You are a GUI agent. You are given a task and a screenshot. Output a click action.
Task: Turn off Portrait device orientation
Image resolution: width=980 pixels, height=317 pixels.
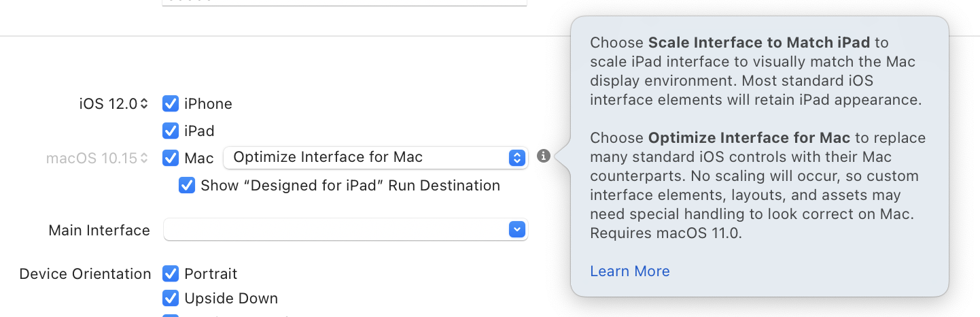click(x=170, y=273)
